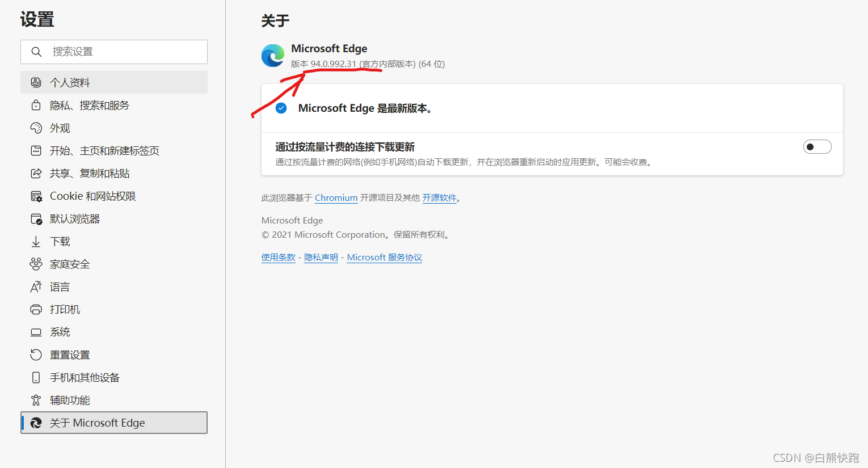Open 个人资料 settings page
Image resolution: width=868 pixels, height=468 pixels.
[x=114, y=82]
